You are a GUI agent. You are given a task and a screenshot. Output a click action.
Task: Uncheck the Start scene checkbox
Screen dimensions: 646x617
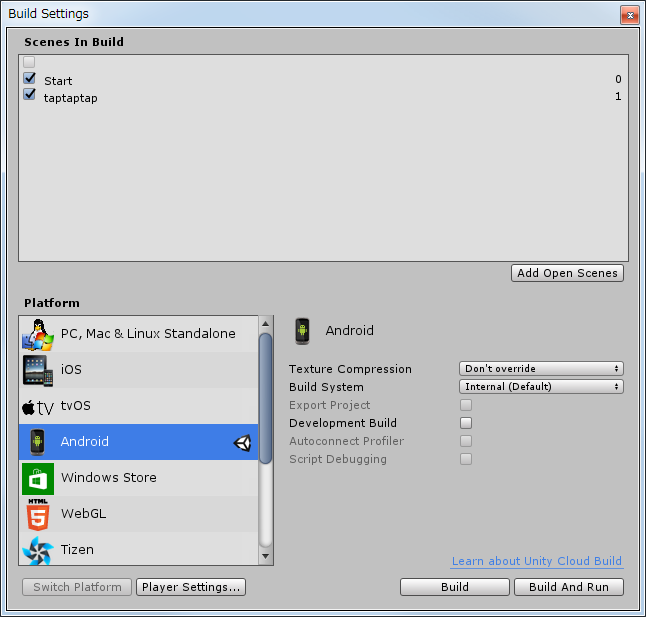point(29,78)
